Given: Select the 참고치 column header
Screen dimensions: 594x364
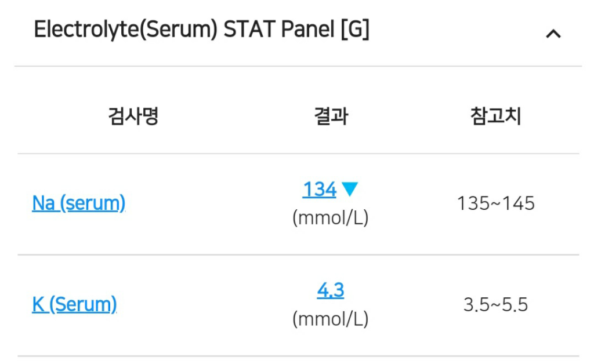Looking at the screenshot, I should (x=495, y=117).
